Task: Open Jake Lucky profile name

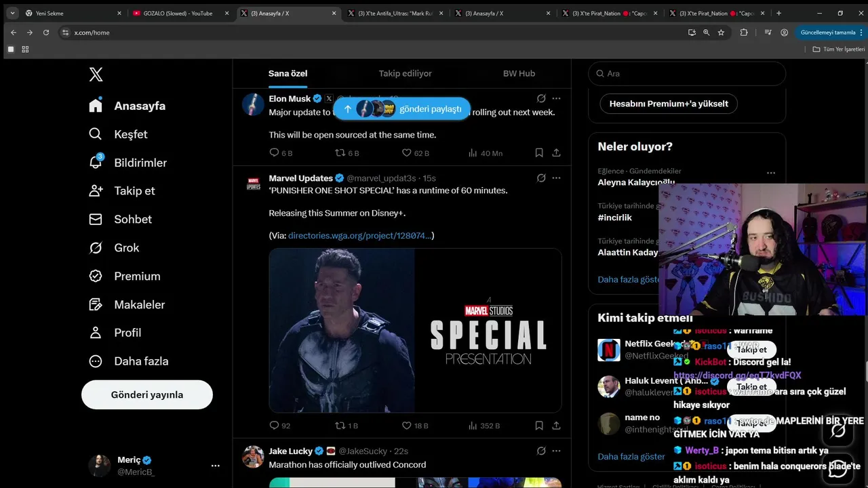Action: coord(290,451)
